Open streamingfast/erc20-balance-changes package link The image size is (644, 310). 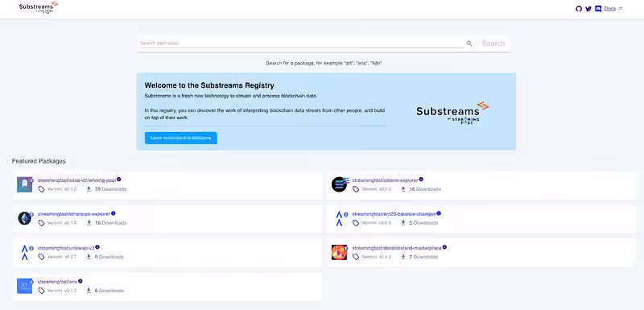pos(394,213)
